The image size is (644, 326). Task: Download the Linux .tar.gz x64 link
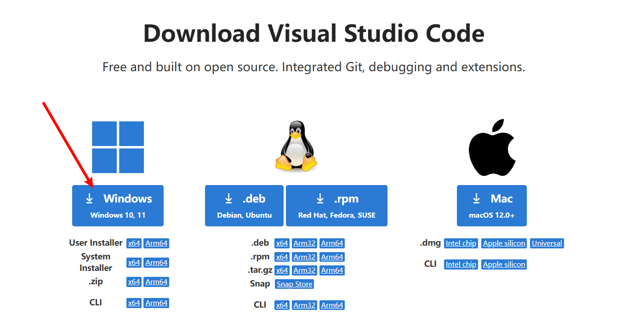[282, 270]
